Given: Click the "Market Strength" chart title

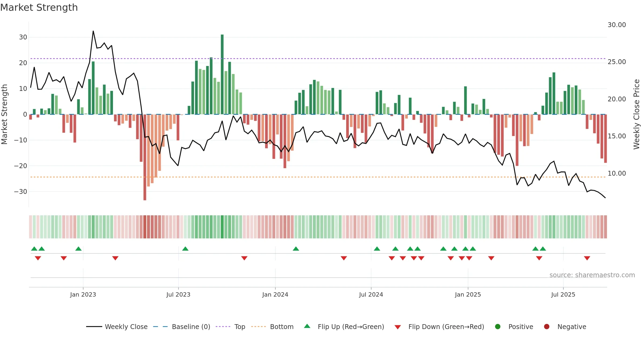Looking at the screenshot, I should 39,8.
